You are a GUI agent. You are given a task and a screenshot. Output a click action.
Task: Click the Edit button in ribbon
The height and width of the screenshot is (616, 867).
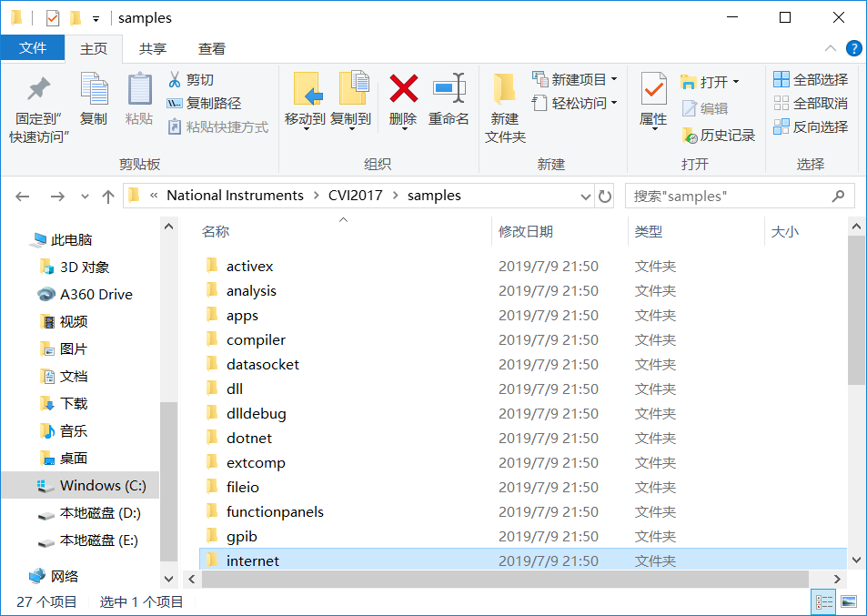[705, 108]
